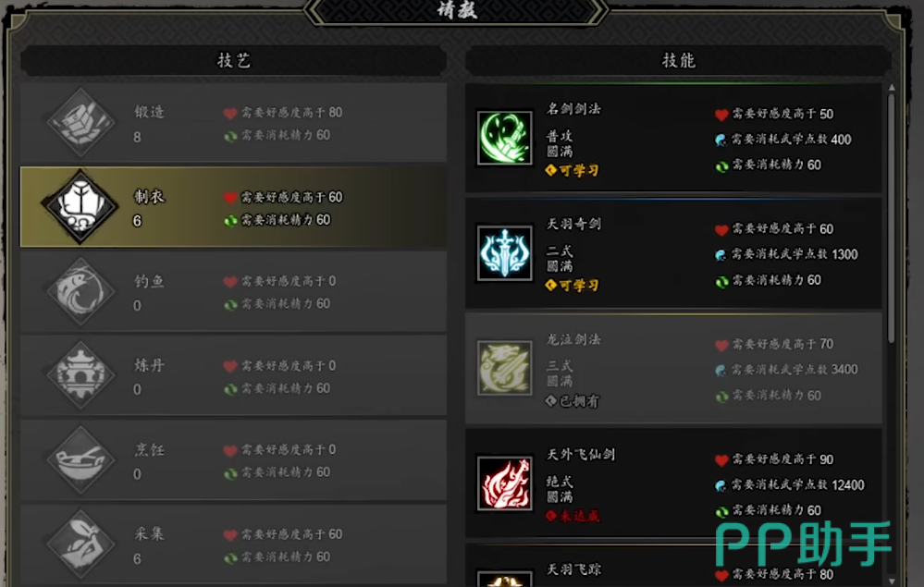The width and height of the screenshot is (924, 587).
Task: Click the blue 天羽奇剑 sword icon
Action: point(504,253)
